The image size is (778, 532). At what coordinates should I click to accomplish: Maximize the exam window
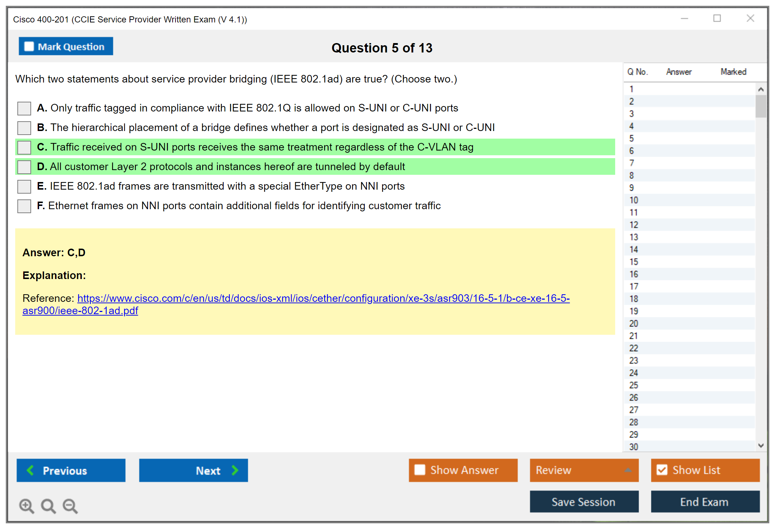(717, 18)
